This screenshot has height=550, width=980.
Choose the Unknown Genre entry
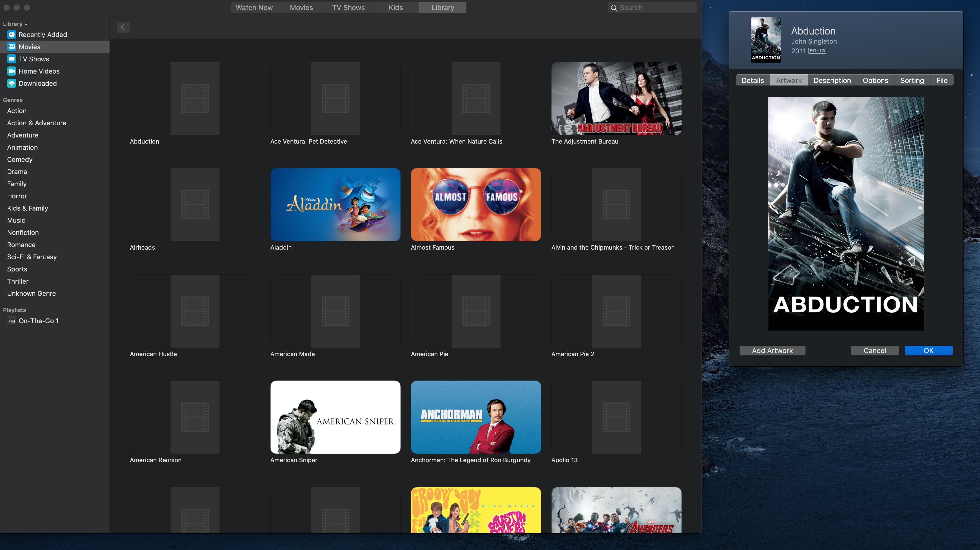pyautogui.click(x=55, y=294)
